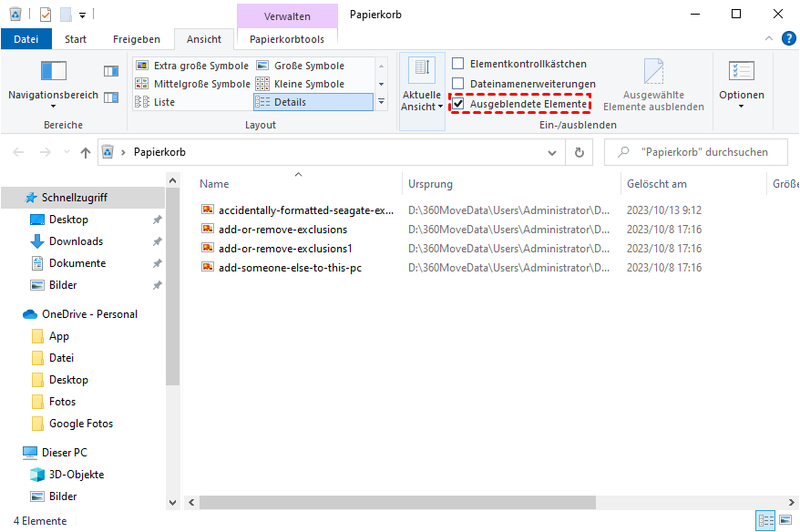Click the Verwalten contextual tab

click(287, 15)
